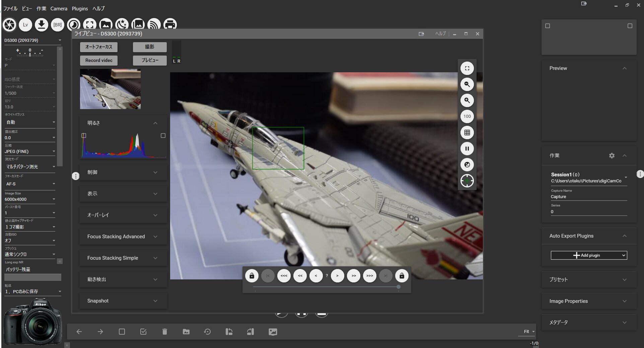Click the crosshair focus target icon
Screen dimensions: 644x348
click(467, 181)
